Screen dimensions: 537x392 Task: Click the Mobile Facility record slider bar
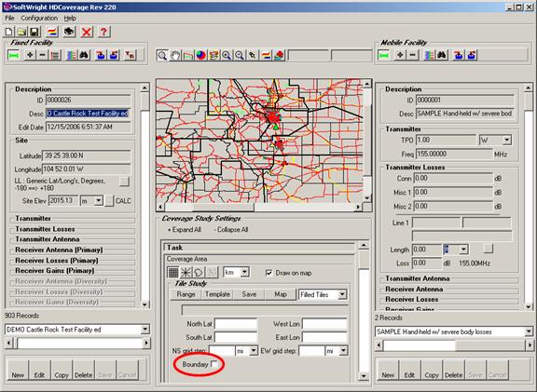coord(454,345)
